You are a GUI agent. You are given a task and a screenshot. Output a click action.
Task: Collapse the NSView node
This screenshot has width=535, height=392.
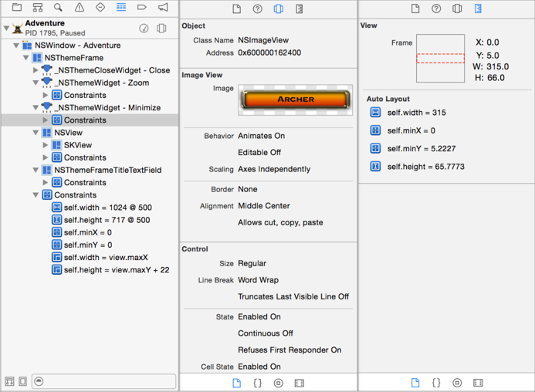(36, 133)
